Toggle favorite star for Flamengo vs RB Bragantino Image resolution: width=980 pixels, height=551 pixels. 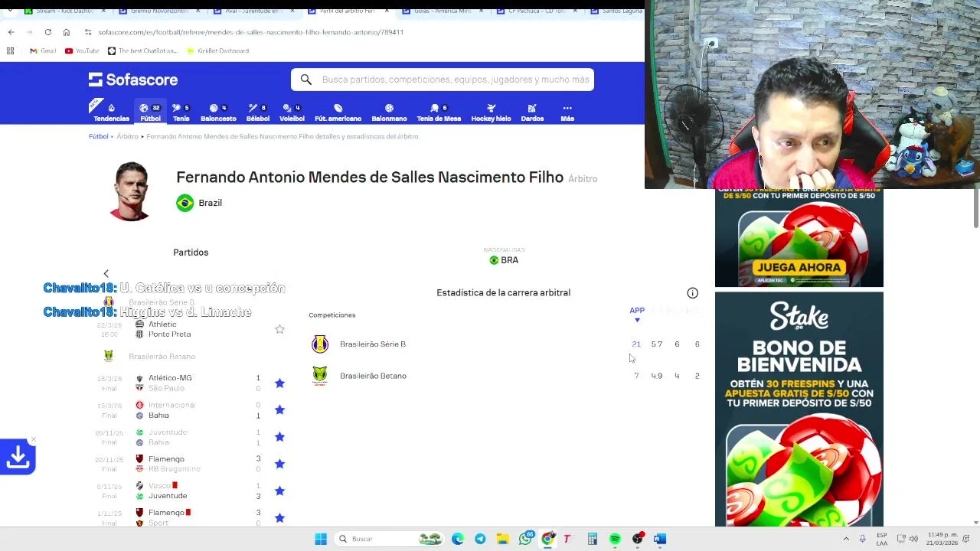[279, 464]
